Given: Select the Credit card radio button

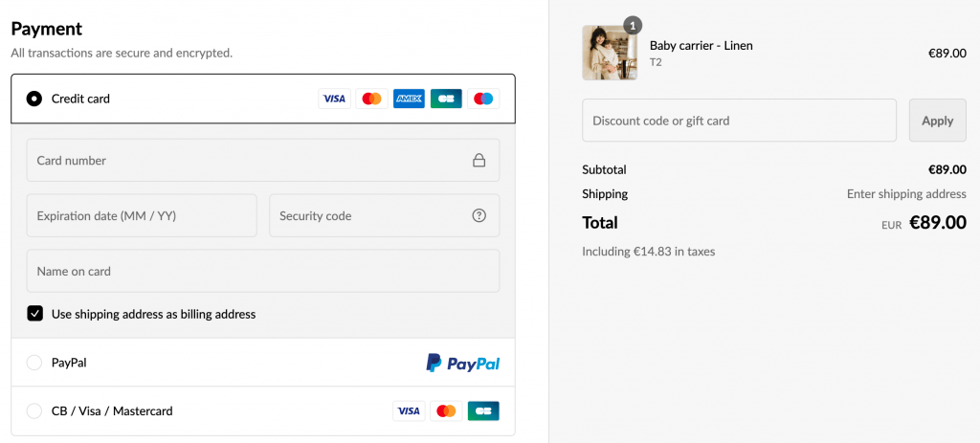Looking at the screenshot, I should 34,99.
